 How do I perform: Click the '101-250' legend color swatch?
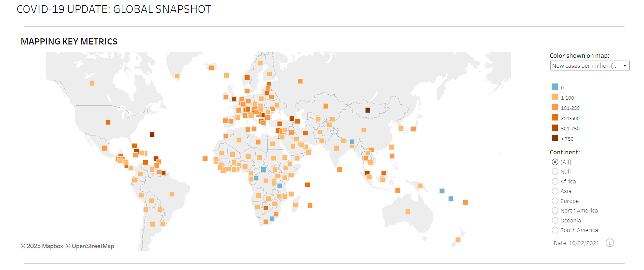pos(555,107)
